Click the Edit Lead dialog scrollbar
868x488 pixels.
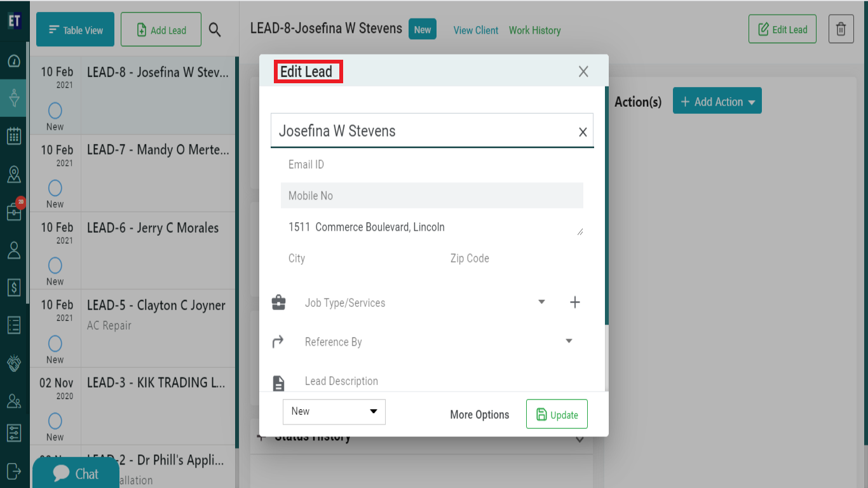[607, 207]
